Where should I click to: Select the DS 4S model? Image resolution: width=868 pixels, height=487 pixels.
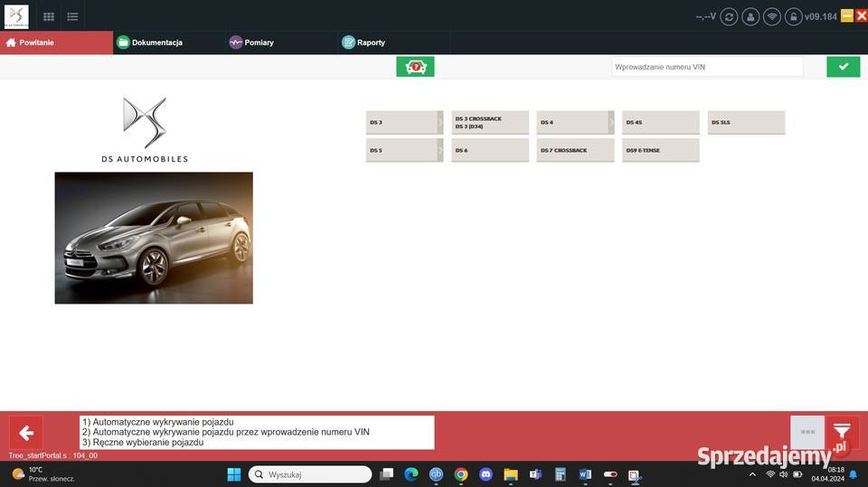point(660,122)
